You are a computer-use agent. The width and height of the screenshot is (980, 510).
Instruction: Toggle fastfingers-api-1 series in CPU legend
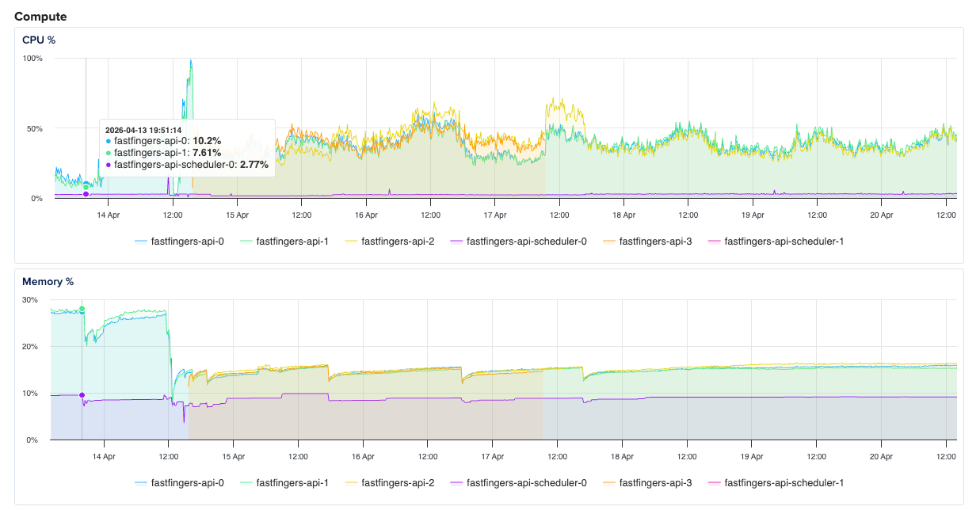point(284,241)
